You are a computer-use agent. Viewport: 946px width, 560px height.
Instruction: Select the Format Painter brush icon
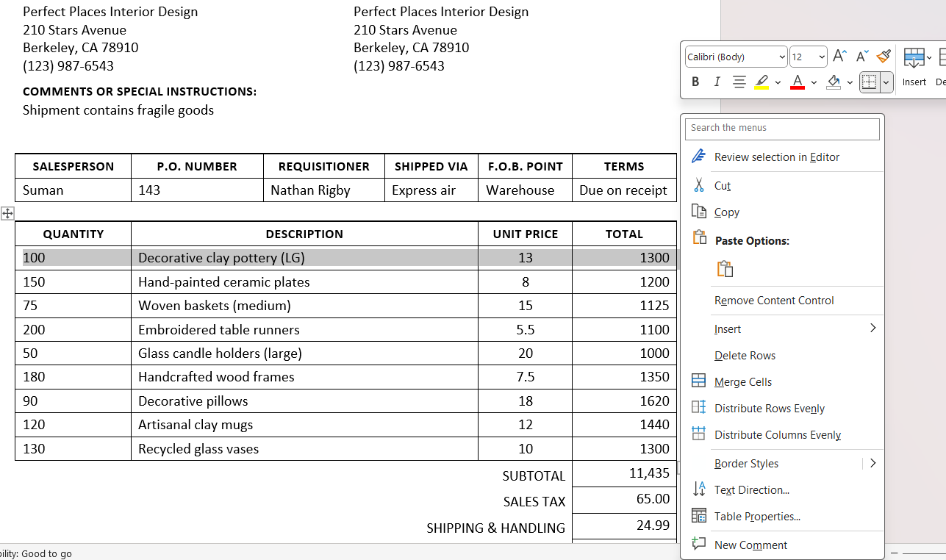[x=884, y=56]
